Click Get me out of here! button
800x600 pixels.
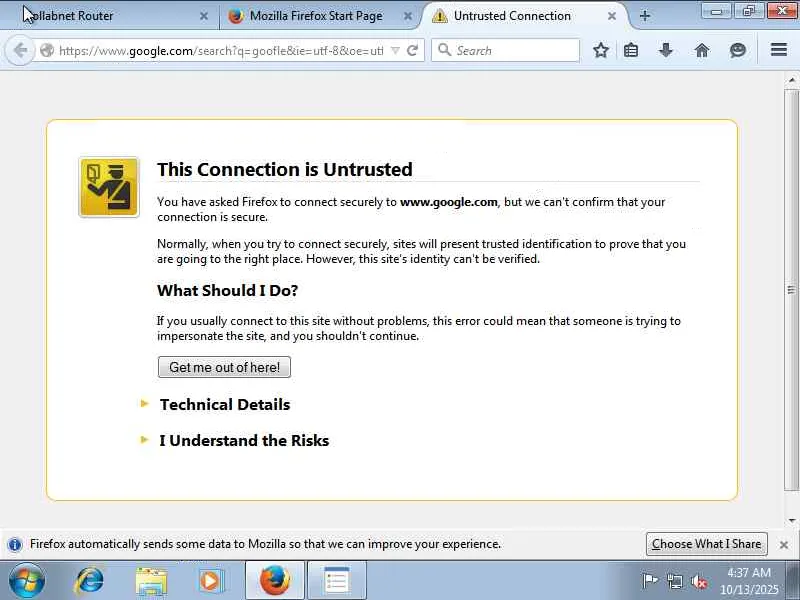(x=224, y=367)
